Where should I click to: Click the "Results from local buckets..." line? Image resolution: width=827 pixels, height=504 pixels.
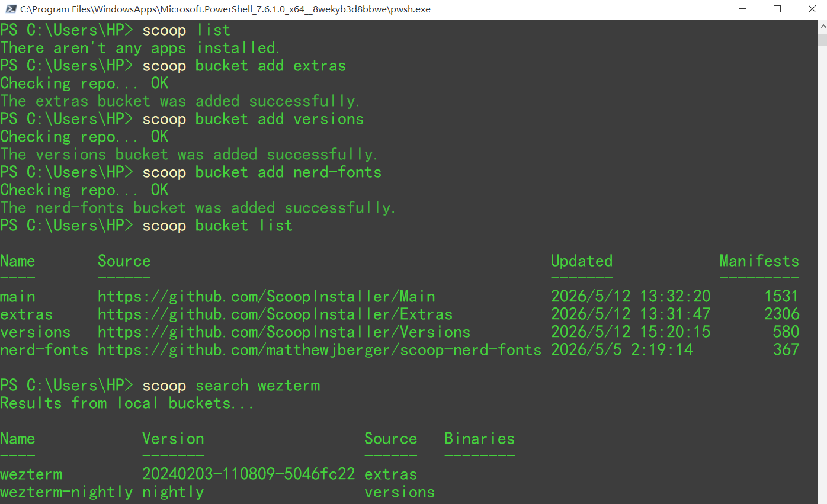tap(127, 403)
